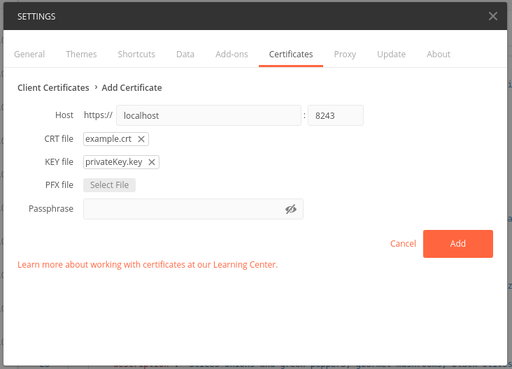Select the Data tab
Screen dimensions: 512x369
(185, 54)
